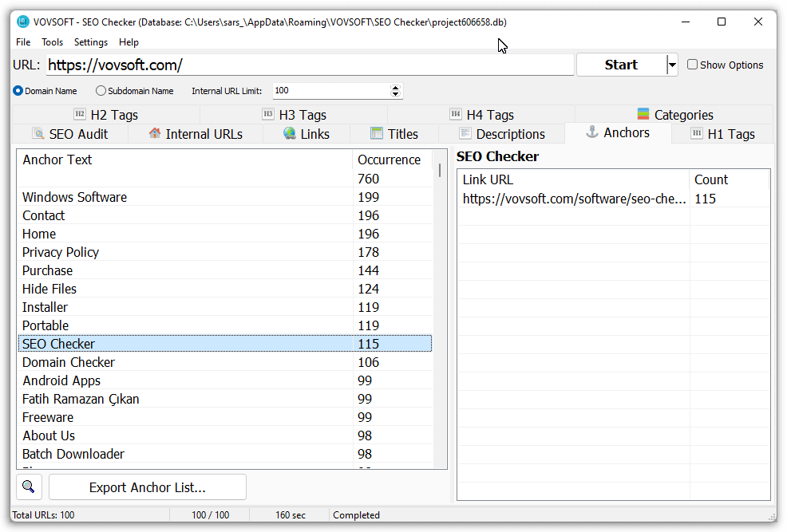787x532 pixels.
Task: Switch to the Titles tab
Action: pyautogui.click(x=394, y=134)
